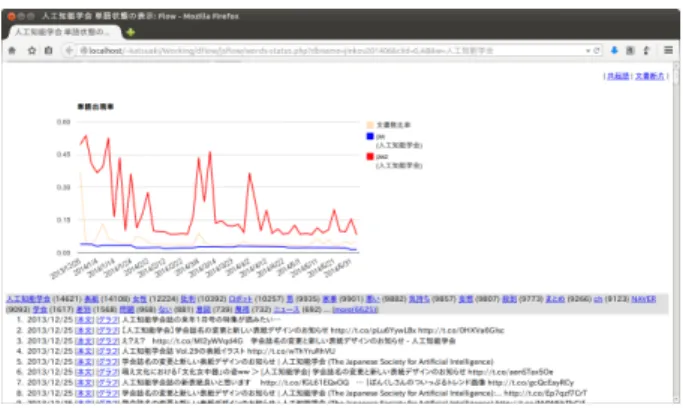Click the beige legend swatch in chart

point(370,125)
